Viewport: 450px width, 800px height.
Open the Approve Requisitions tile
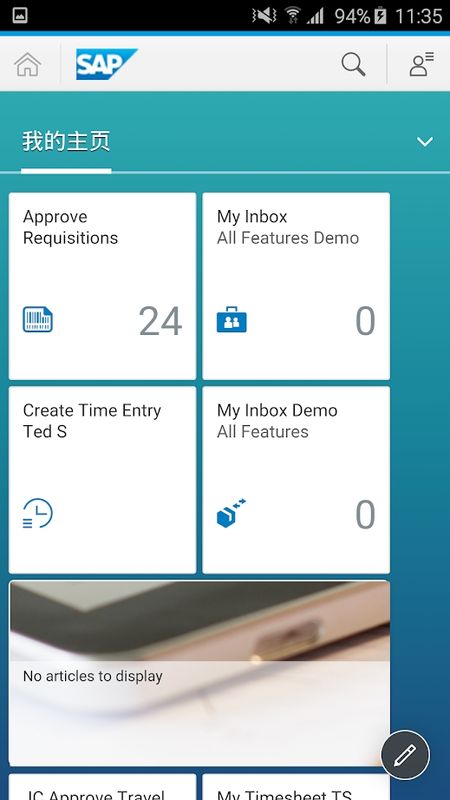(102, 286)
